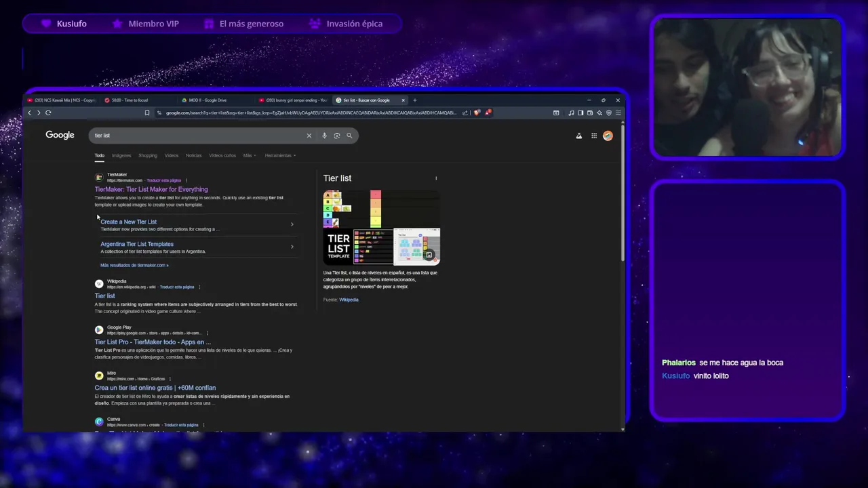The height and width of the screenshot is (488, 868).
Task: Search by image with lens icon
Action: click(336, 136)
